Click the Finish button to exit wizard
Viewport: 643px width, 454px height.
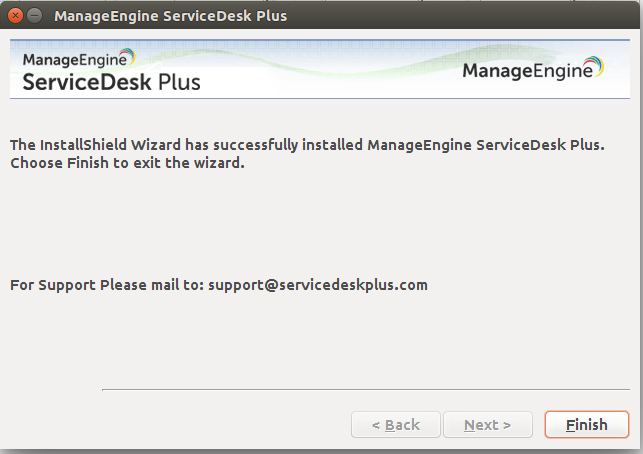coord(586,425)
